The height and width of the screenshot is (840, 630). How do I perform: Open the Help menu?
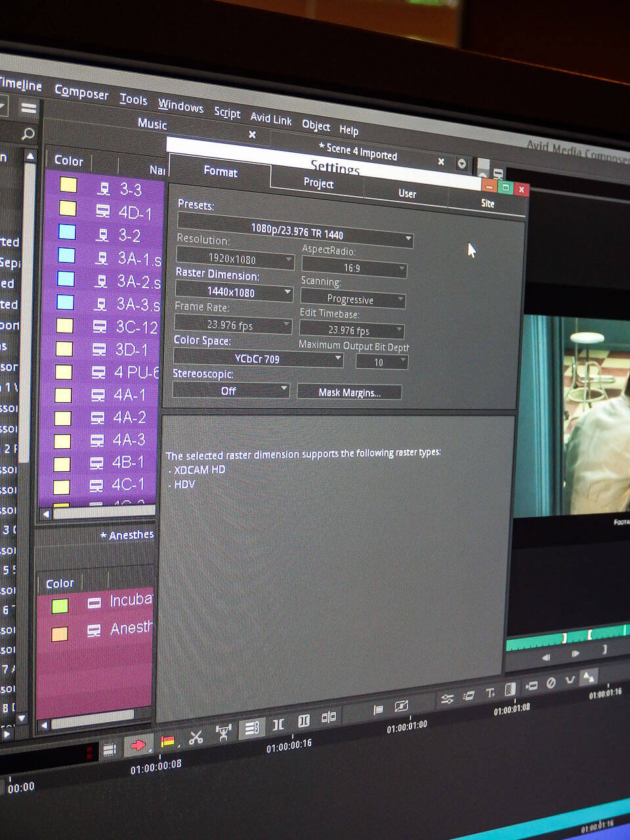click(349, 130)
